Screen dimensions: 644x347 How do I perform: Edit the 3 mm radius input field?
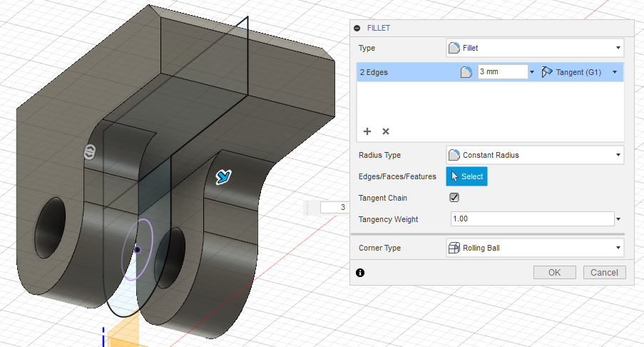(x=503, y=71)
